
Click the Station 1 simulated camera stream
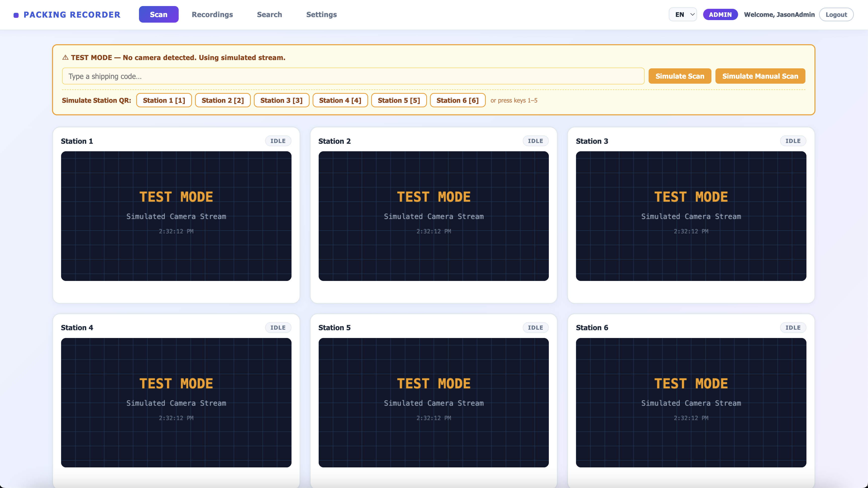coord(176,216)
